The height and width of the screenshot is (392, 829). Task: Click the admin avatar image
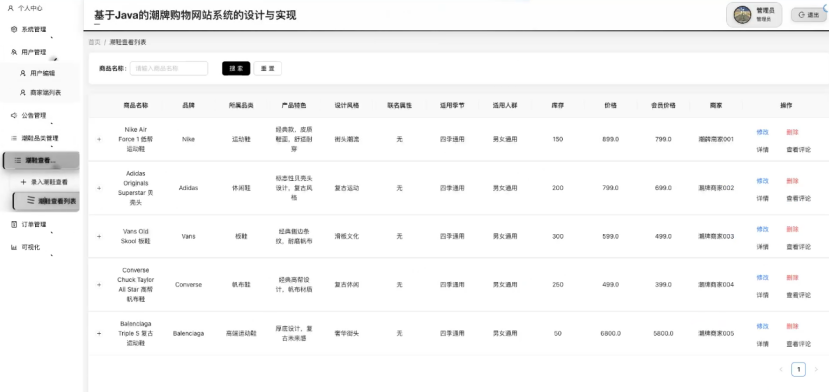coord(743,15)
